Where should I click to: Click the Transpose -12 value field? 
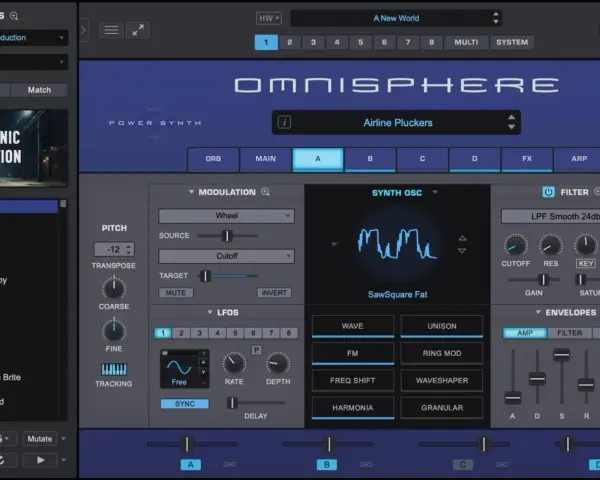tap(114, 249)
